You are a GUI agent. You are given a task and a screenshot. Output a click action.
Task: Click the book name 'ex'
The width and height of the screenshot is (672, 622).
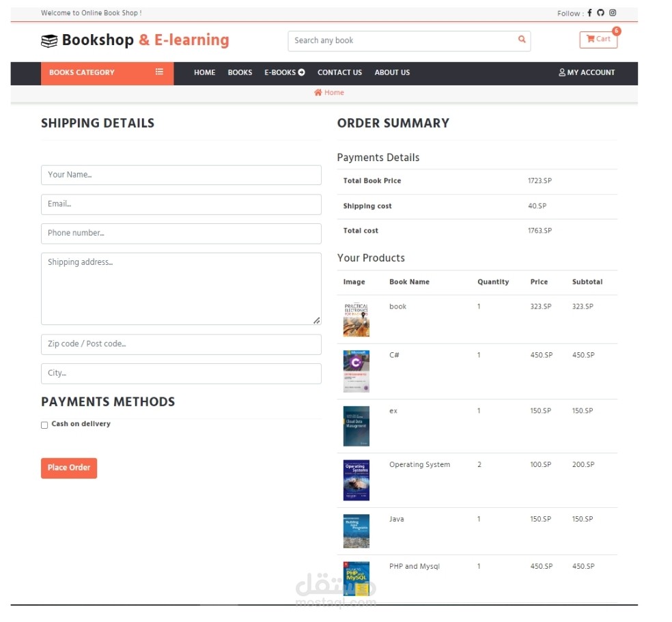click(393, 411)
